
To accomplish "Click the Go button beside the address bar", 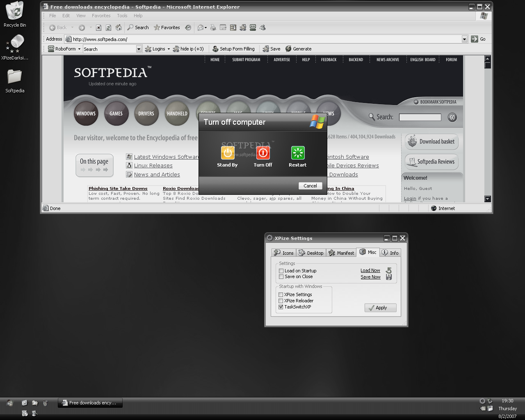I will (478, 39).
